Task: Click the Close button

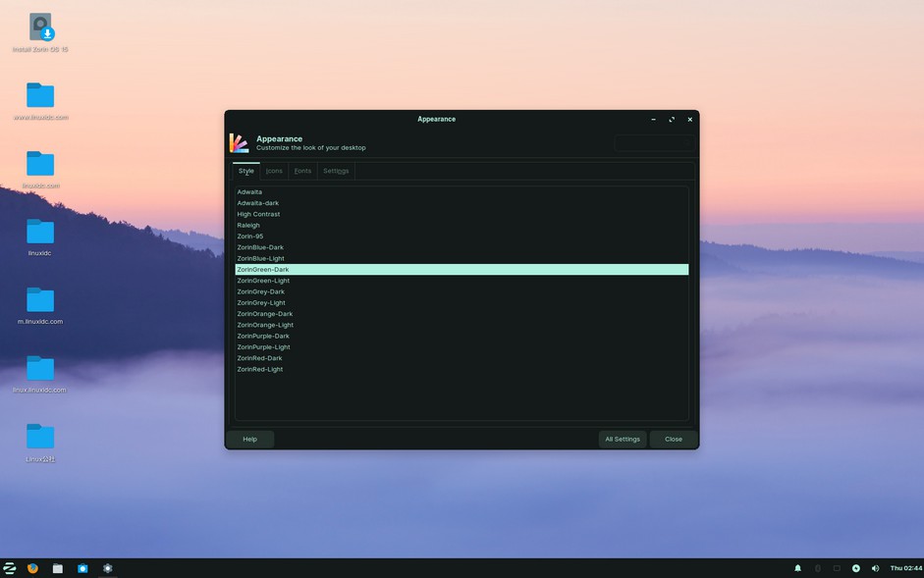Action: (674, 439)
